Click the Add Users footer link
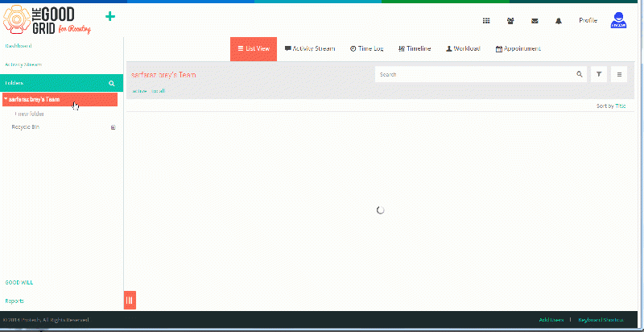Image resolution: width=644 pixels, height=332 pixels. click(x=551, y=320)
